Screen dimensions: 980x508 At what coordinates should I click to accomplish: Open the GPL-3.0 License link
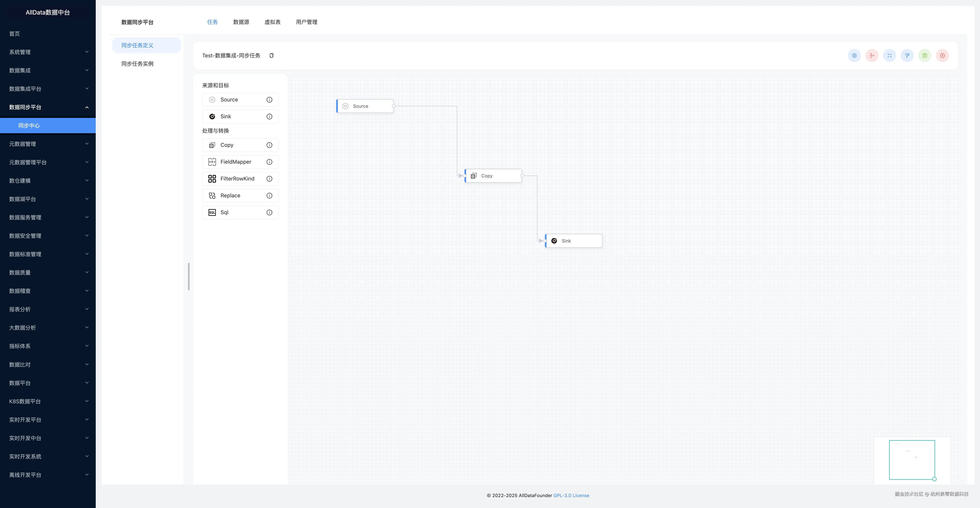pyautogui.click(x=571, y=495)
